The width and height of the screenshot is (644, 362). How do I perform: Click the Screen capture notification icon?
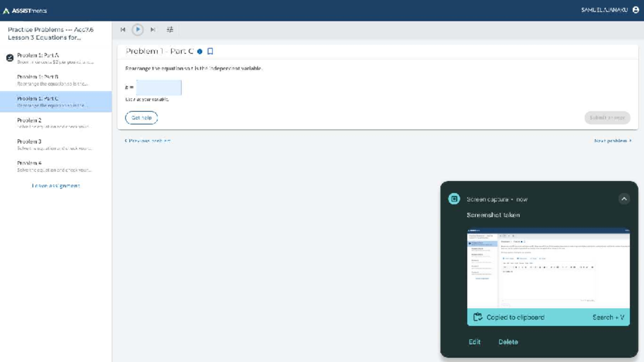(454, 199)
